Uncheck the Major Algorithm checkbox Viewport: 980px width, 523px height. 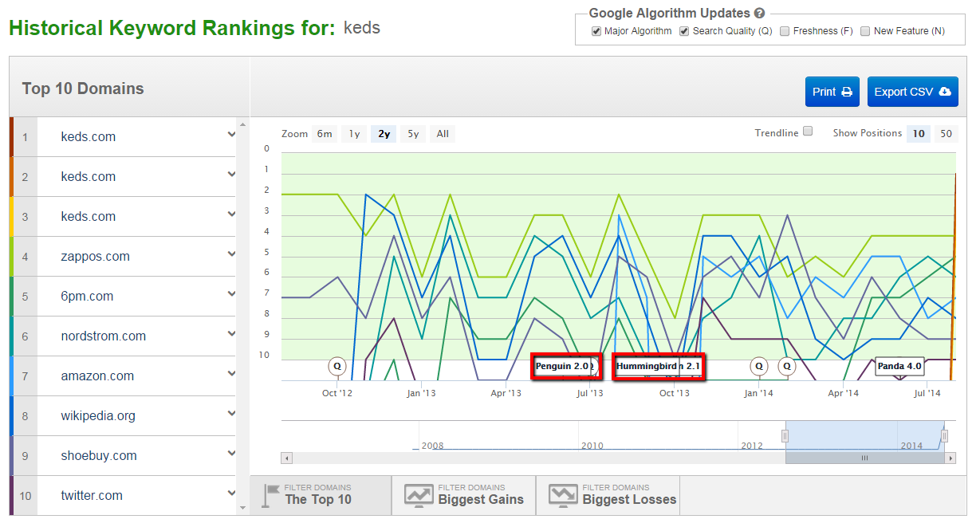[596, 31]
